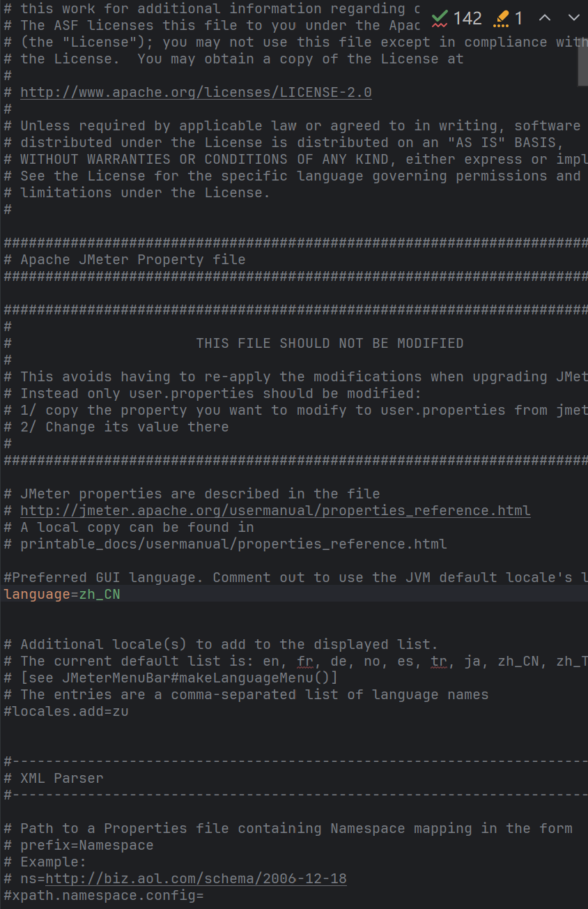Image resolution: width=588 pixels, height=909 pixels.
Task: Place caret on the #locales.add=zu line
Action: pos(66,711)
